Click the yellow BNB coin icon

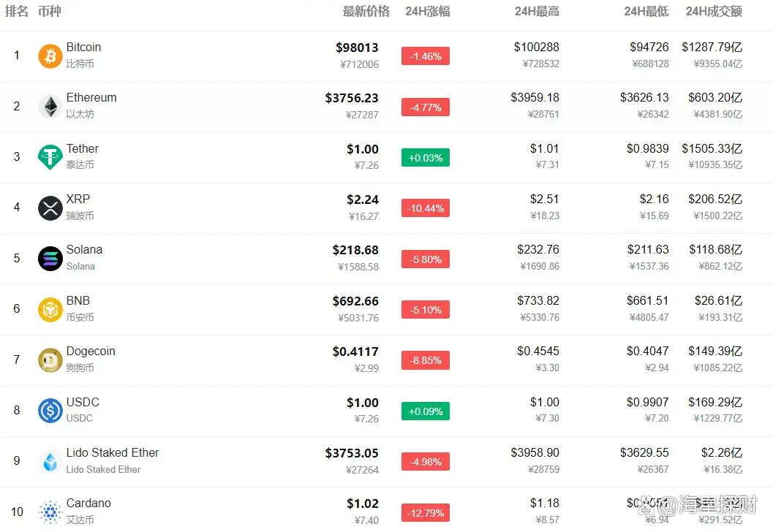pos(50,309)
